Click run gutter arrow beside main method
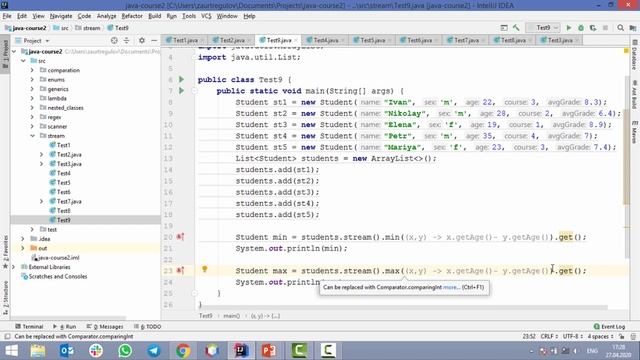 (x=181, y=91)
